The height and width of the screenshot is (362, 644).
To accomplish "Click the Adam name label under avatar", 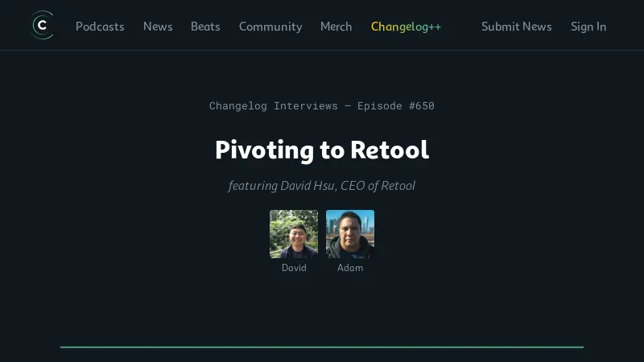I will pyautogui.click(x=350, y=268).
